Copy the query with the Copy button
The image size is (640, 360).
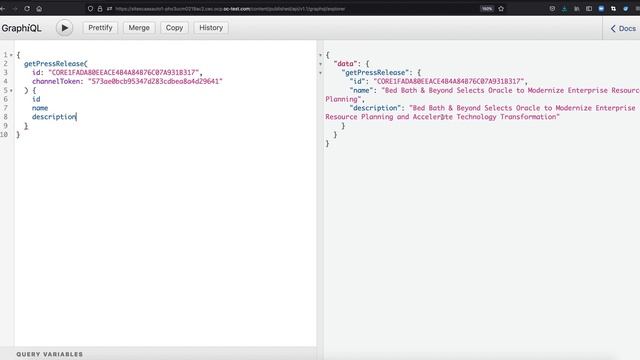pyautogui.click(x=174, y=28)
